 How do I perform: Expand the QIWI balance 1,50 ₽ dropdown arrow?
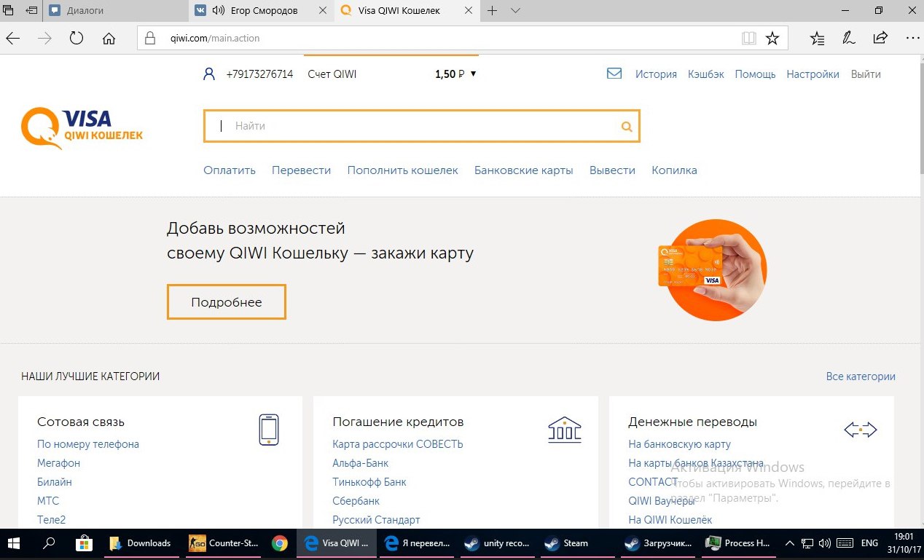pyautogui.click(x=474, y=74)
